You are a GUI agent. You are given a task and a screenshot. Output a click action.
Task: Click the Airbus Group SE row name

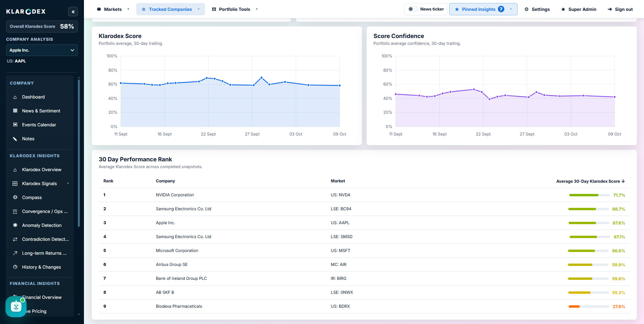coord(172,265)
